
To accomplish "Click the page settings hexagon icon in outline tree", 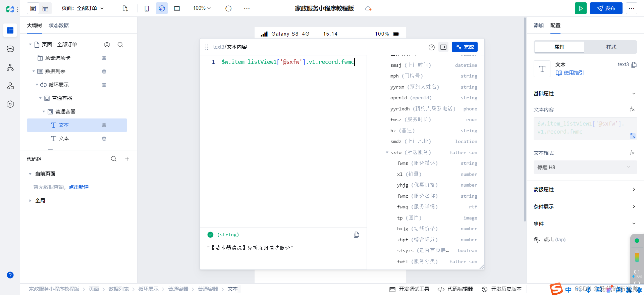I will click(107, 45).
